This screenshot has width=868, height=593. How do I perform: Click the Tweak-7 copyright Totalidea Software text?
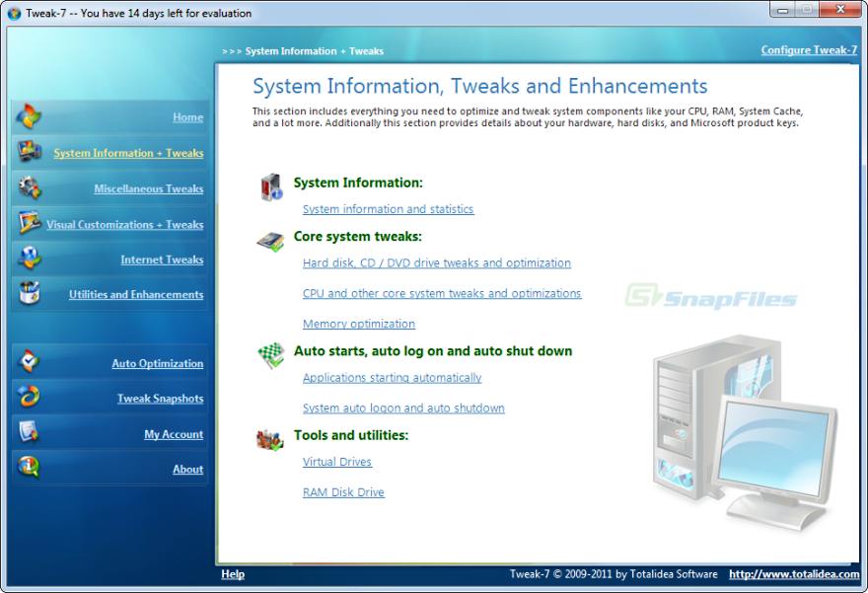[x=614, y=574]
